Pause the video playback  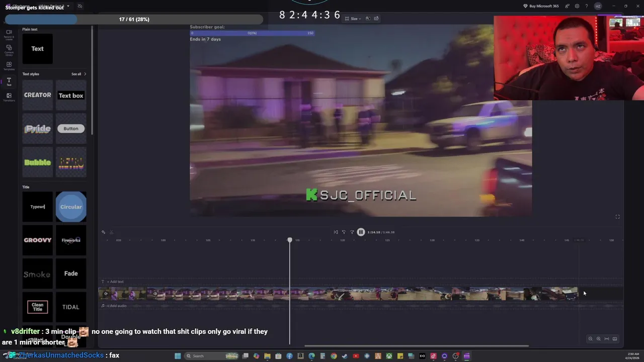361,232
